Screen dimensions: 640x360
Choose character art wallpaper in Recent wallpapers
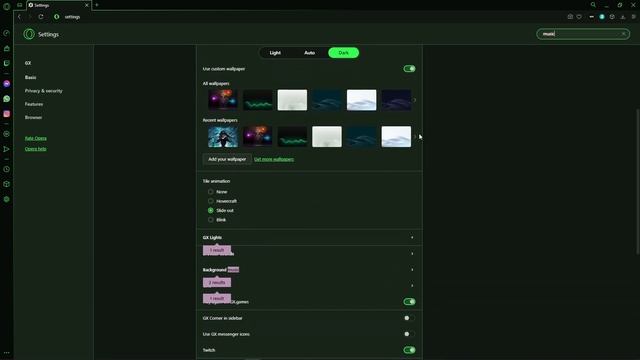pyautogui.click(x=223, y=136)
